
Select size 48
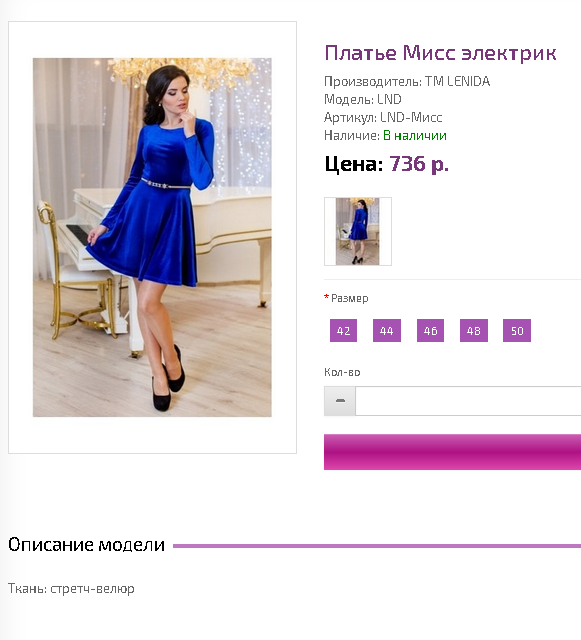click(x=474, y=330)
